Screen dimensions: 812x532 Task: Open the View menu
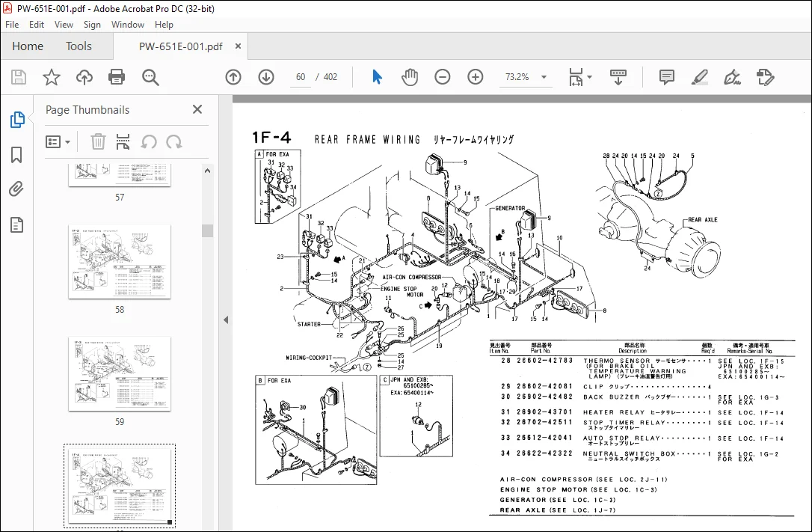(x=64, y=25)
